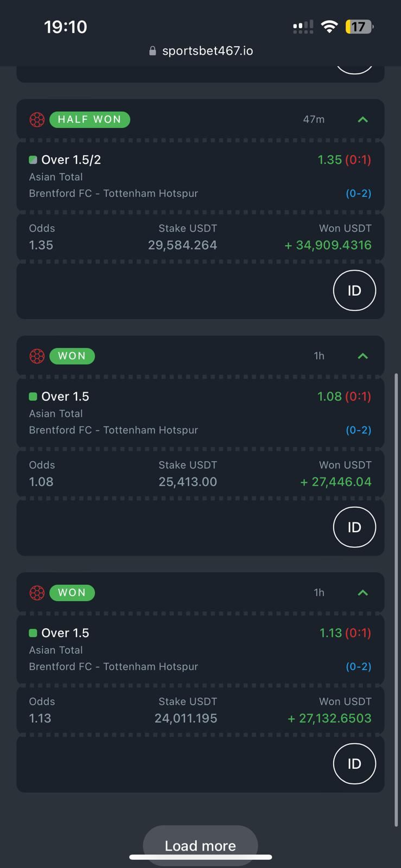The height and width of the screenshot is (868, 401).
Task: Tap the Wi-Fi icon in the status bar
Action: [329, 27]
